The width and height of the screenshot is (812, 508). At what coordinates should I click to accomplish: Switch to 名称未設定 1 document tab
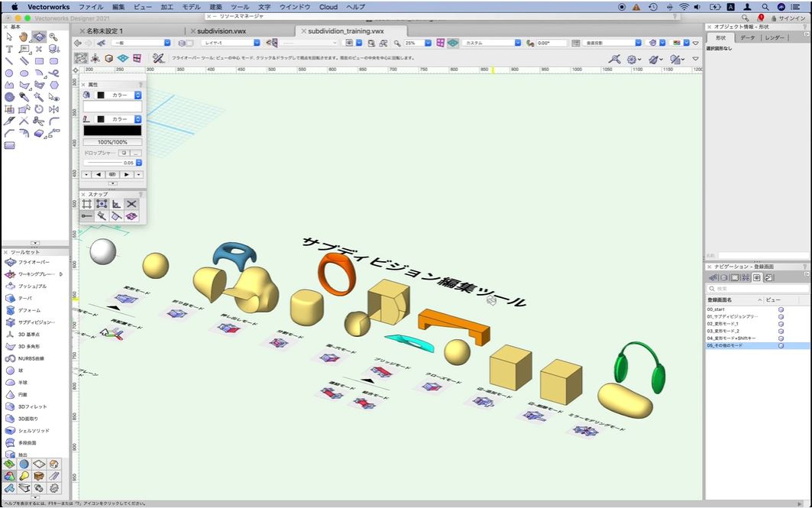105,31
